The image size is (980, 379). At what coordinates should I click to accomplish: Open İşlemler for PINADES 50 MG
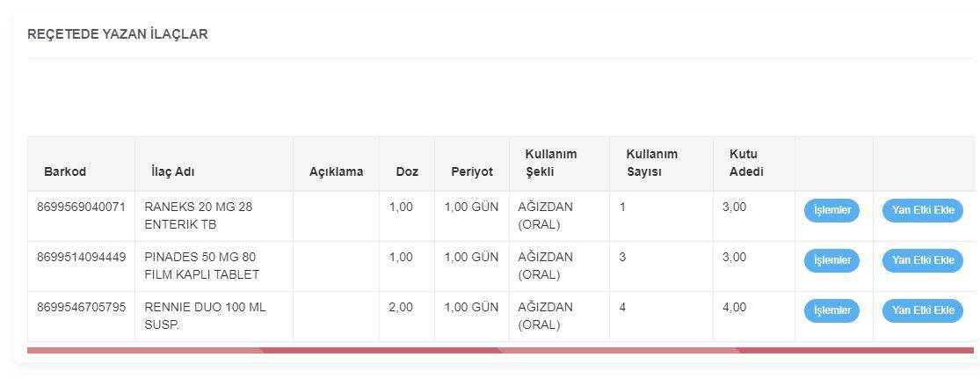tap(831, 260)
